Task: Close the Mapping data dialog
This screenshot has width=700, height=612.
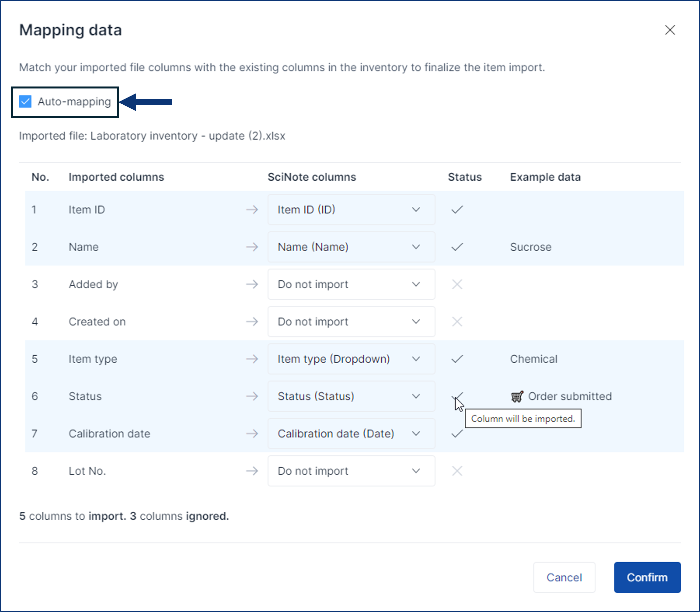Action: click(x=669, y=30)
